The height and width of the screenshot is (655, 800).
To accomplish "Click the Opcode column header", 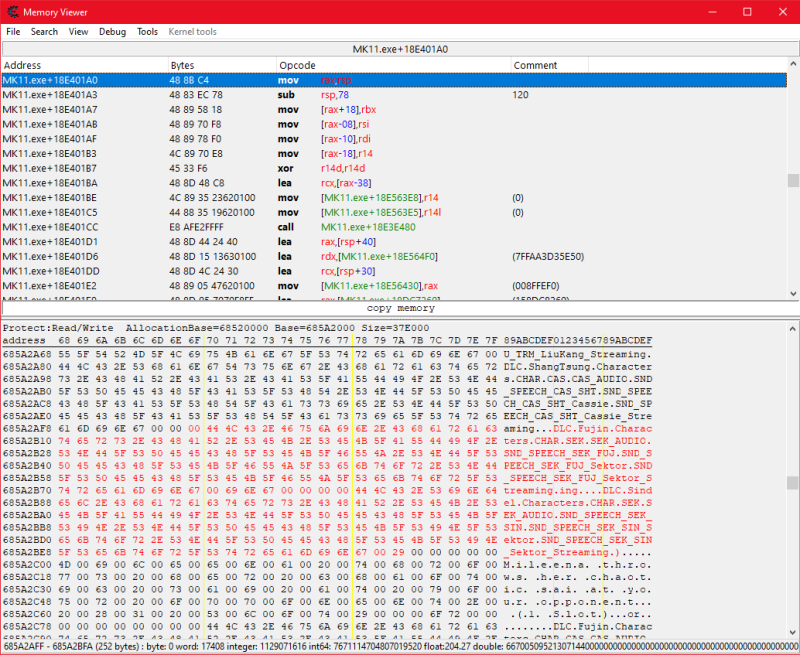I will tap(393, 65).
